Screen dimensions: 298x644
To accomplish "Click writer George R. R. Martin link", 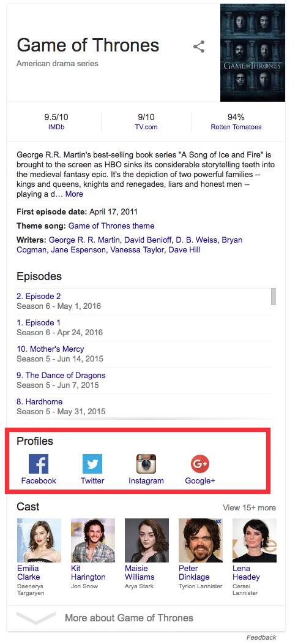I will pyautogui.click(x=84, y=240).
